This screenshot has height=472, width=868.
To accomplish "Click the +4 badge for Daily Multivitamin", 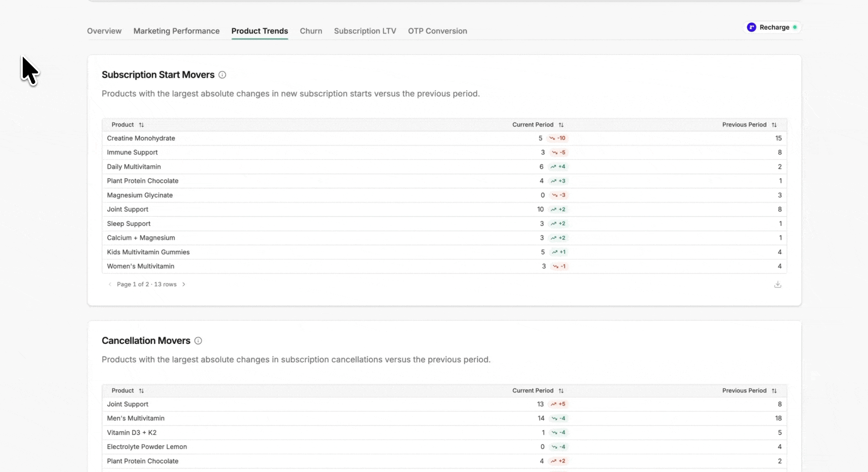I will click(x=558, y=167).
